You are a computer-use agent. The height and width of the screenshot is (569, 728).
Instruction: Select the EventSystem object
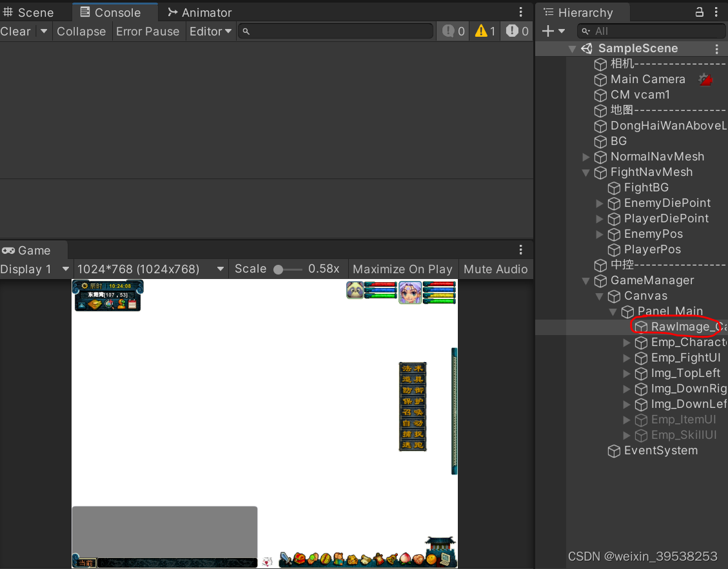(x=653, y=450)
